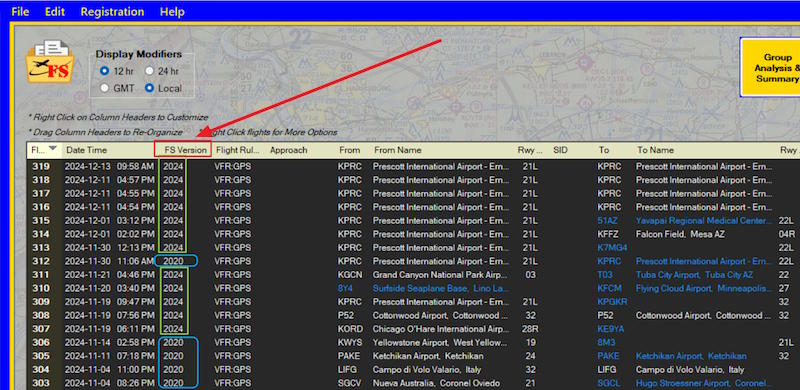This screenshot has height=390, width=800.
Task: Select flight number 315
Action: [x=41, y=221]
